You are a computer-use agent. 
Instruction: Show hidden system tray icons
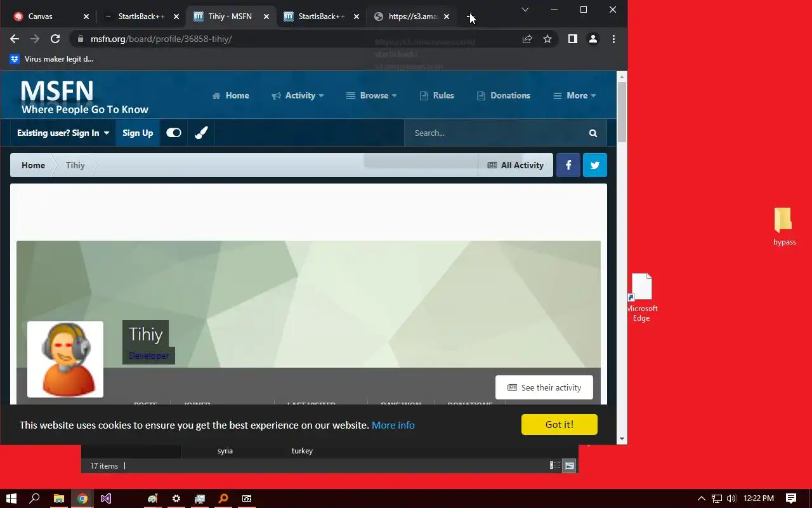click(701, 498)
